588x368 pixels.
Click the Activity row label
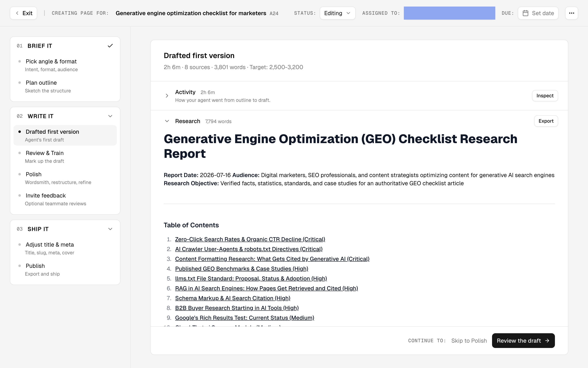pos(185,92)
